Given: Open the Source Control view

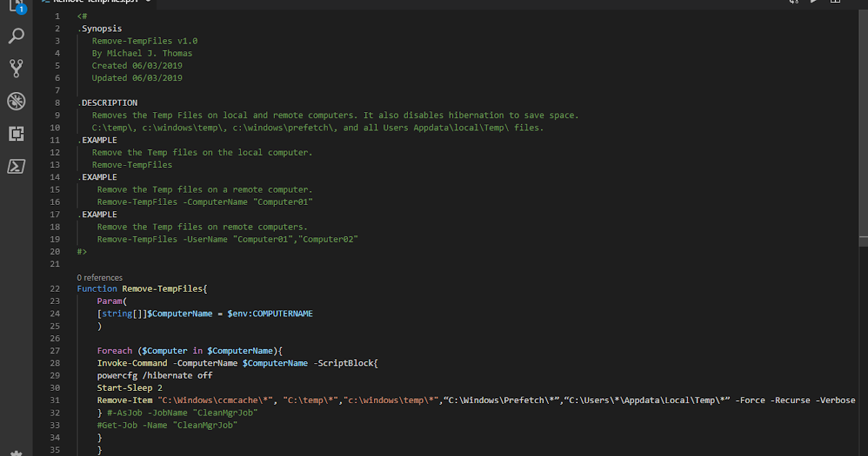Looking at the screenshot, I should [16, 69].
